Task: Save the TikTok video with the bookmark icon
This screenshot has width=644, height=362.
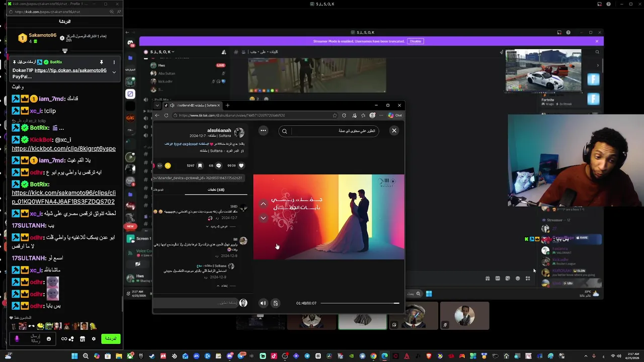Action: coord(200,165)
